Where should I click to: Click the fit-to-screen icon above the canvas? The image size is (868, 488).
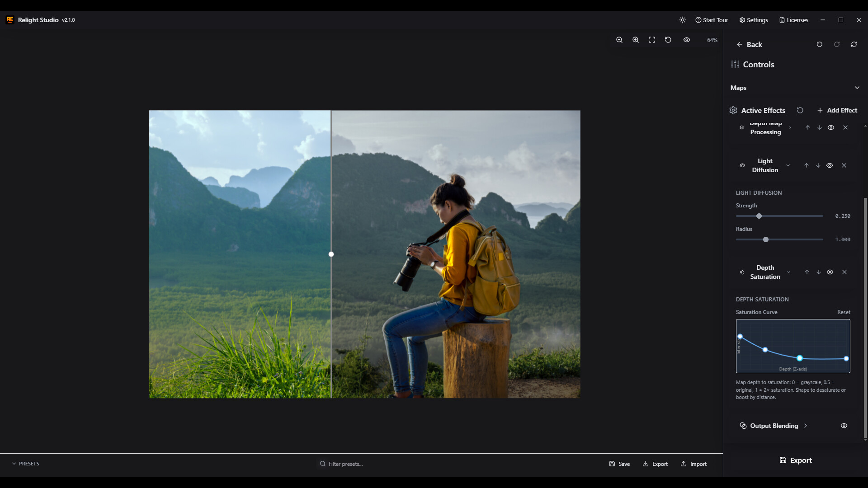point(651,40)
